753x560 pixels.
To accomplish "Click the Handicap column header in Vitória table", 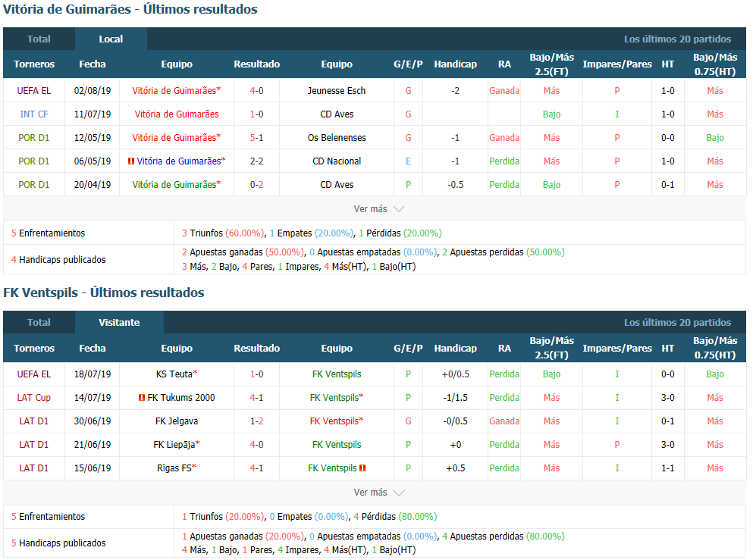I will pyautogui.click(x=455, y=64).
